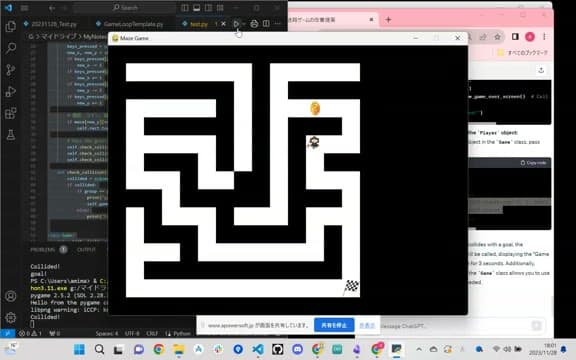Switch to the OUTPUT panel tab

pyautogui.click(x=86, y=250)
